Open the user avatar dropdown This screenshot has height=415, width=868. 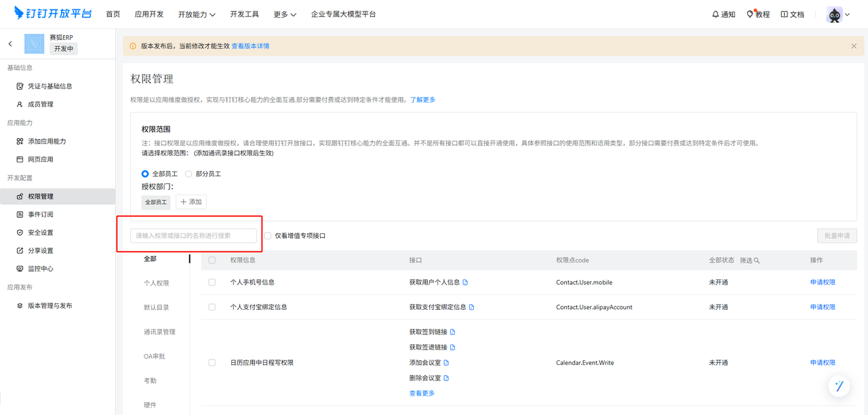click(838, 14)
